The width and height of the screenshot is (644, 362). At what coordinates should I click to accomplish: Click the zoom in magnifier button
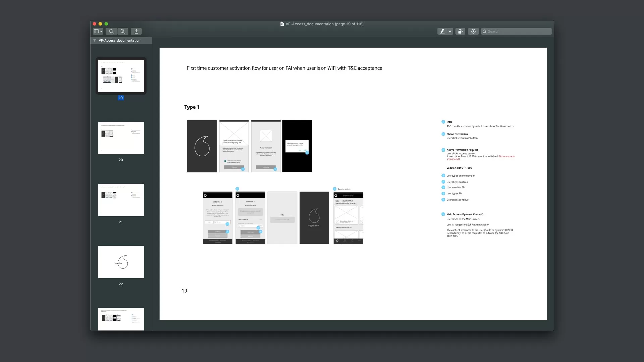click(x=123, y=32)
